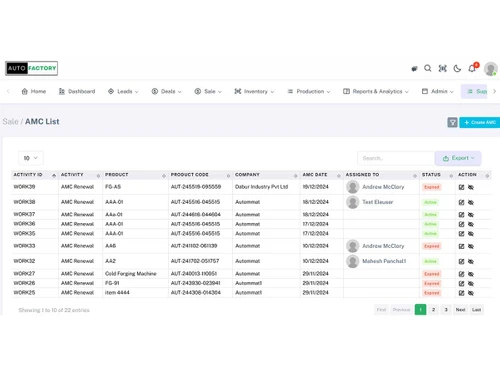This screenshot has height=375, width=500.
Task: Click the scan icon in header
Action: pos(442,68)
